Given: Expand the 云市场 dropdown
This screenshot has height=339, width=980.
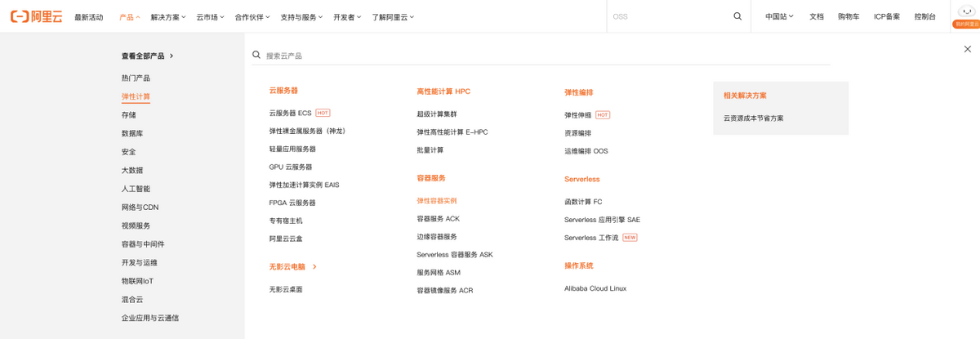Looking at the screenshot, I should pyautogui.click(x=210, y=16).
